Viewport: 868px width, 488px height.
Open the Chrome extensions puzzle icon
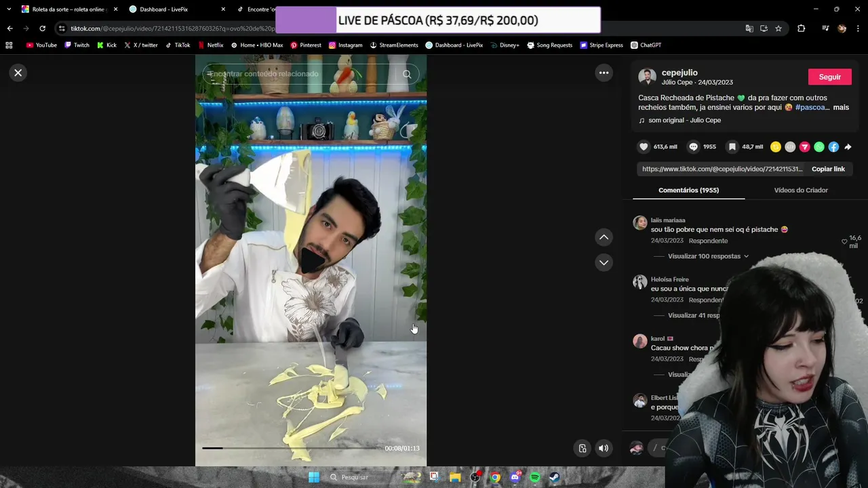pos(802,28)
